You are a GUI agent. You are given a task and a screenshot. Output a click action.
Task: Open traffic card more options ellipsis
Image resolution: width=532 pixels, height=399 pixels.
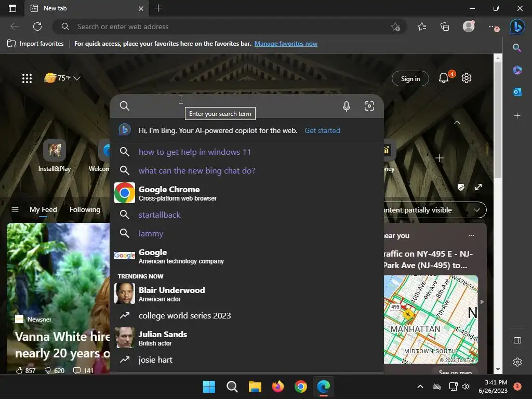(x=471, y=235)
